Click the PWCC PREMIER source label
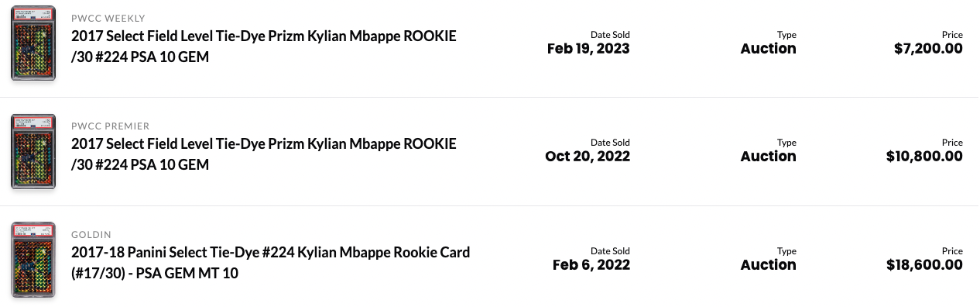Image resolution: width=980 pixels, height=307 pixels. [x=110, y=126]
